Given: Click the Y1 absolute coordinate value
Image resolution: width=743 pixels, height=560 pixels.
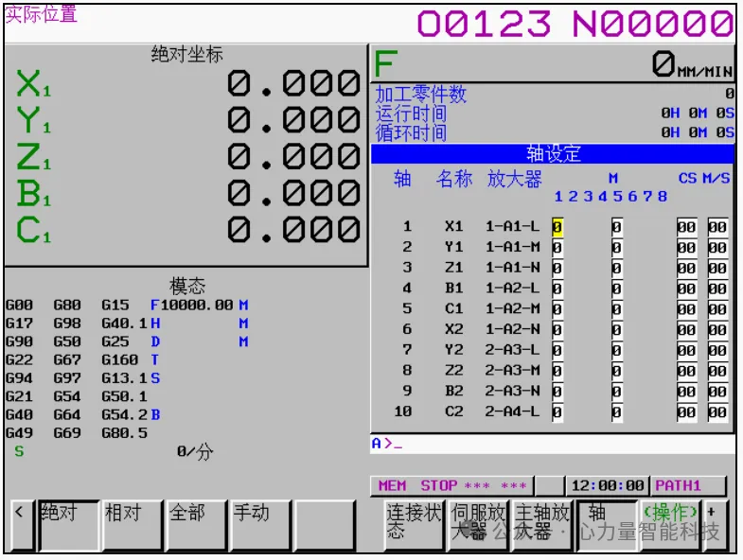Looking at the screenshot, I should click(x=293, y=120).
